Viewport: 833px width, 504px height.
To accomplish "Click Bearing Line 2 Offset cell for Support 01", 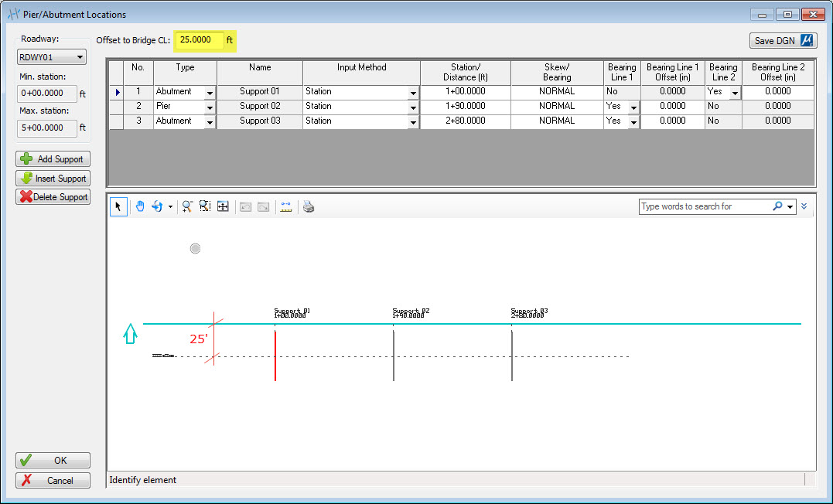I will coord(778,92).
